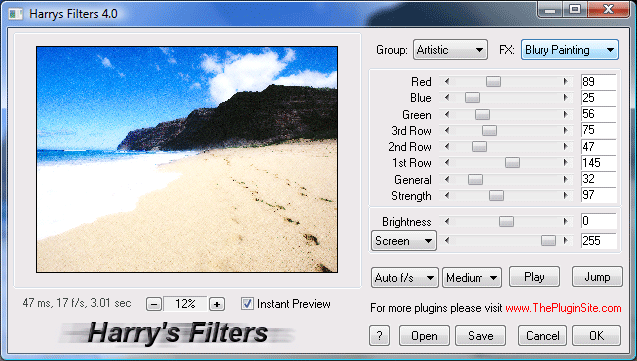Click the Save button
Viewport: 637px width, 361px height.
[x=480, y=336]
